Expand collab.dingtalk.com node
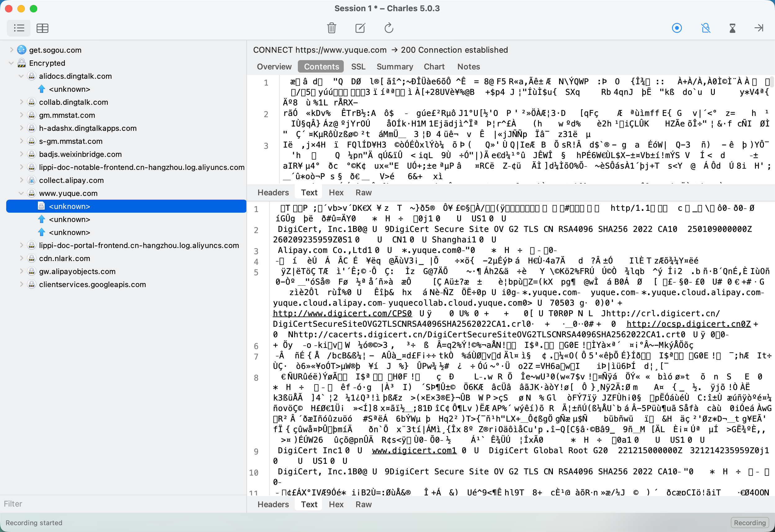The image size is (775, 532). [x=21, y=102]
